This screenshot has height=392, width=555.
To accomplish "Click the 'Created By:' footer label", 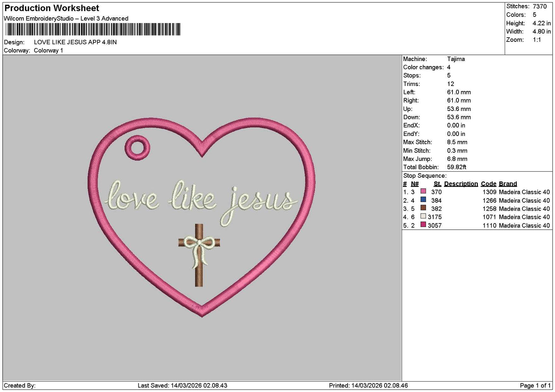I will (20, 386).
